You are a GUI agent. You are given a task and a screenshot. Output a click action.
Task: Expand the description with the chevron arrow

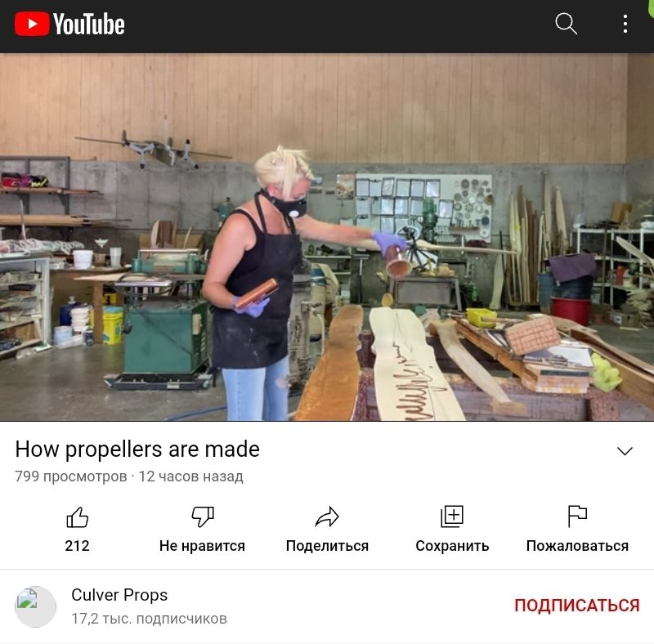pos(625,451)
